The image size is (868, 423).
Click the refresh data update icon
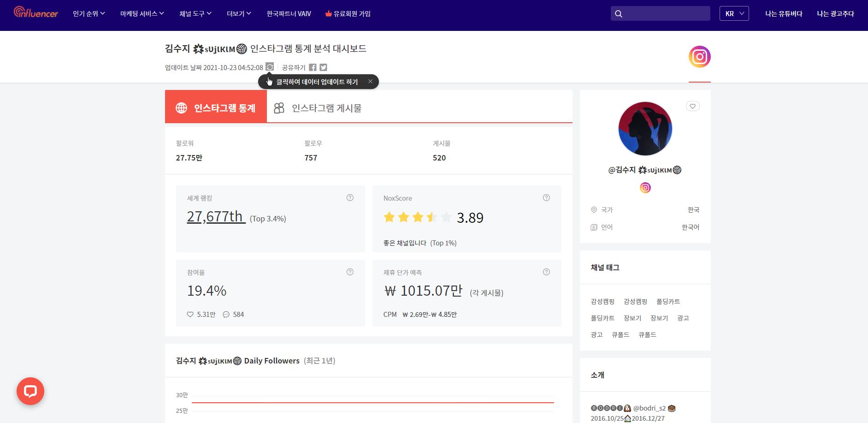[x=270, y=67]
